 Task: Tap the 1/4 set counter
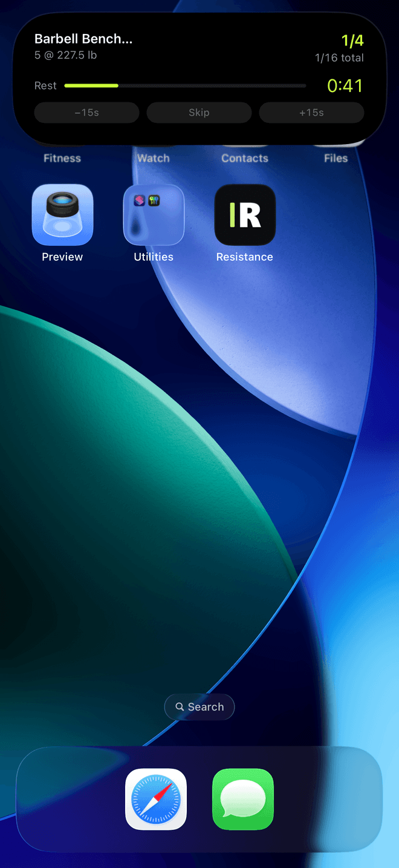click(x=352, y=41)
